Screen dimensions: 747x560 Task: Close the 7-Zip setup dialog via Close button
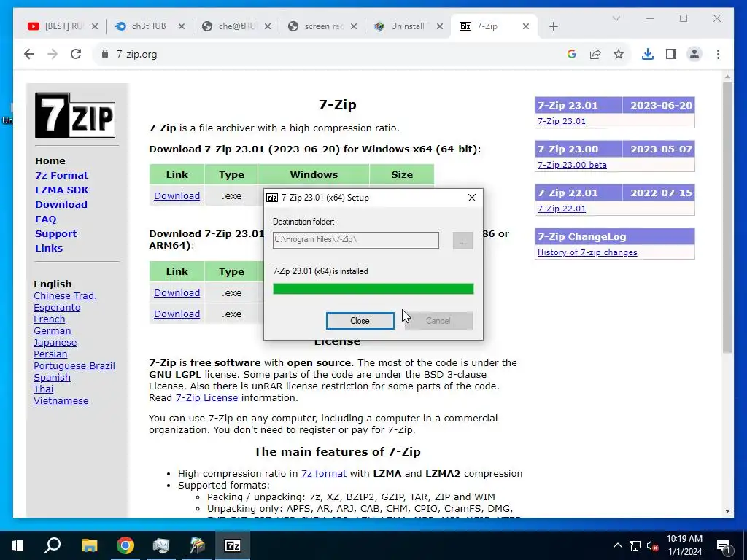click(360, 321)
